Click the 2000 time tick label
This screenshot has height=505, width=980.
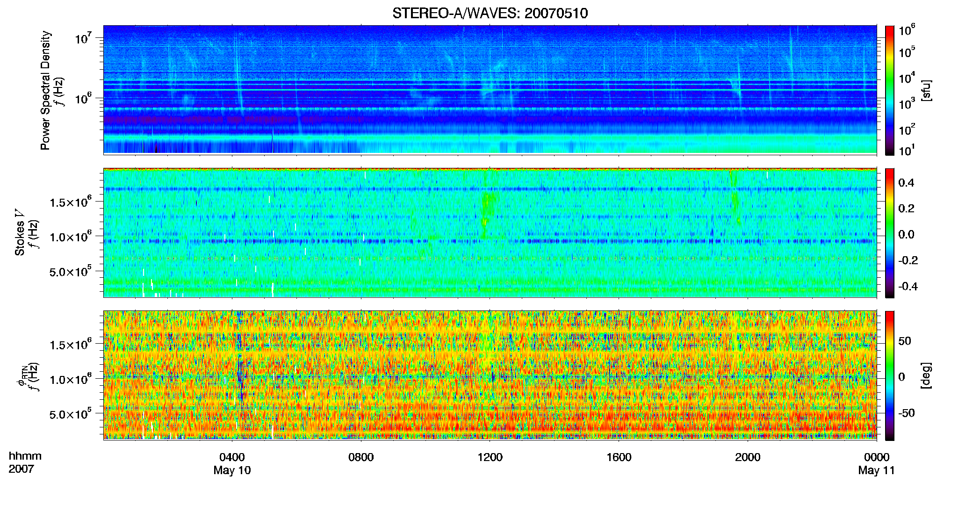(x=748, y=457)
